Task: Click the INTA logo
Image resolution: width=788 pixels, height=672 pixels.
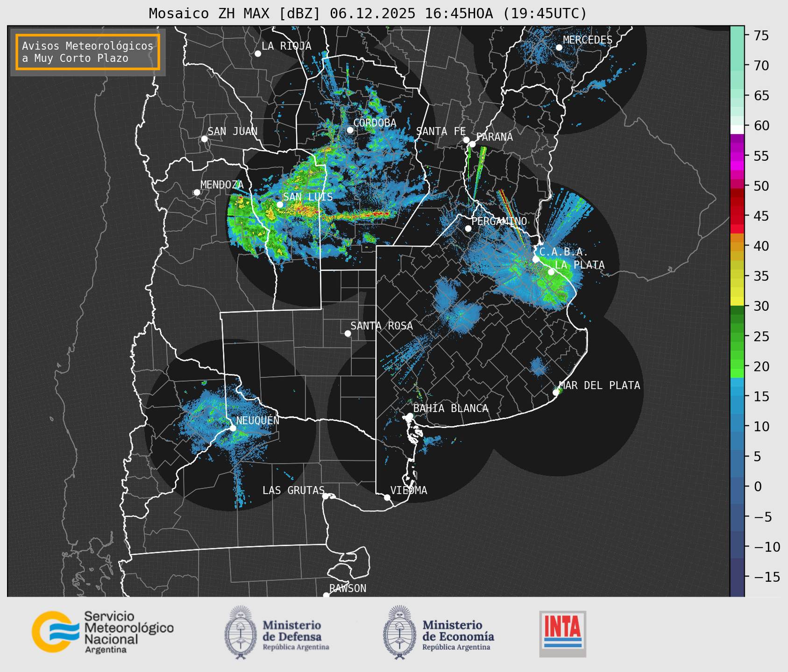Action: [x=563, y=634]
